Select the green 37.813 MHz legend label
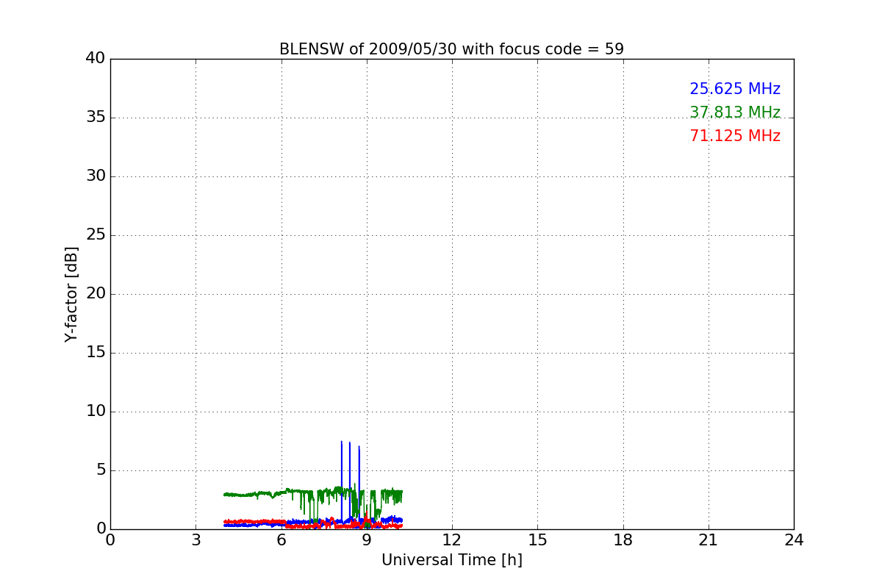The image size is (882, 588). click(x=735, y=112)
